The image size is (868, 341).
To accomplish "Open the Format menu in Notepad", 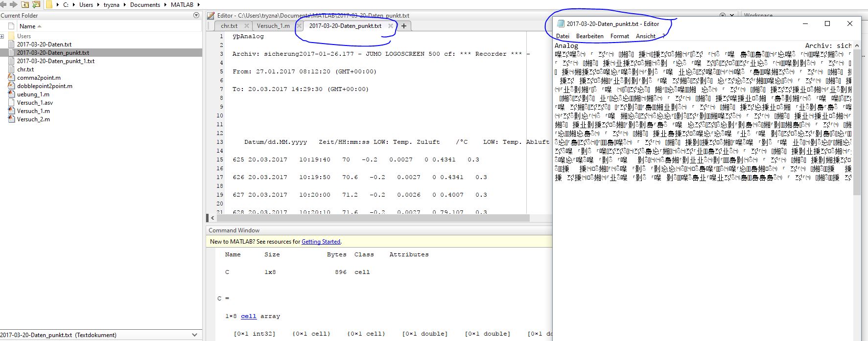I will point(619,36).
